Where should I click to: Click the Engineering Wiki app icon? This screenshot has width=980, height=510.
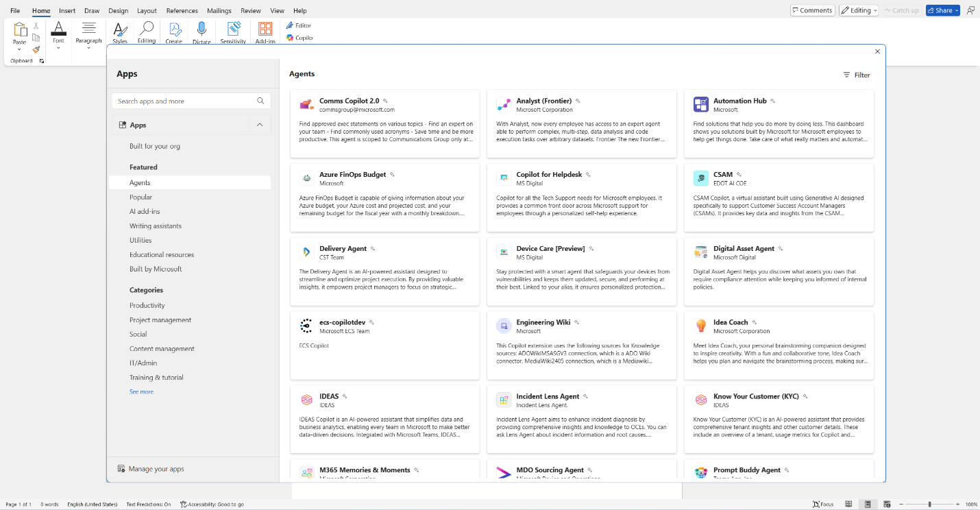pyautogui.click(x=504, y=326)
